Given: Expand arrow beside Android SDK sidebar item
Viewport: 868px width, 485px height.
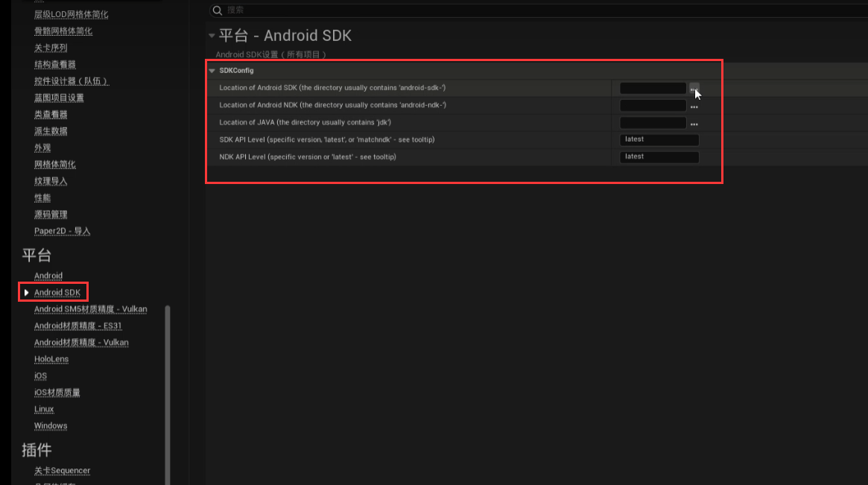Looking at the screenshot, I should coord(26,292).
